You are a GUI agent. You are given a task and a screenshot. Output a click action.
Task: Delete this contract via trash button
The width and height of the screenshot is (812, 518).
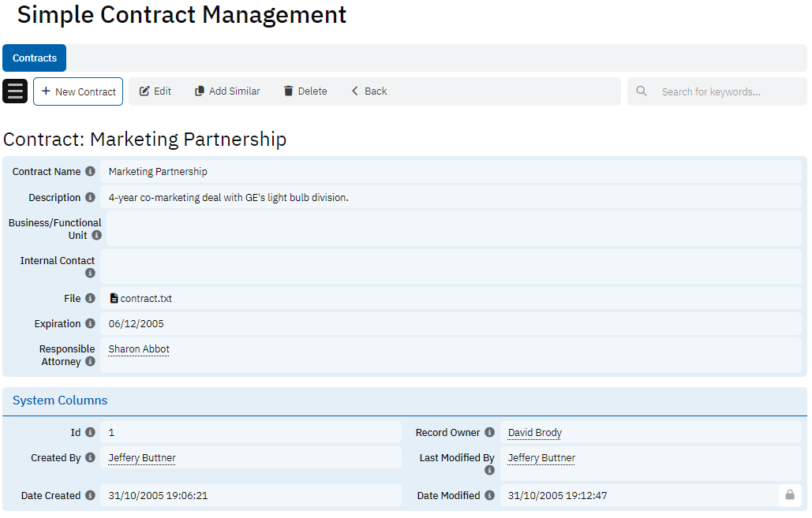[305, 91]
